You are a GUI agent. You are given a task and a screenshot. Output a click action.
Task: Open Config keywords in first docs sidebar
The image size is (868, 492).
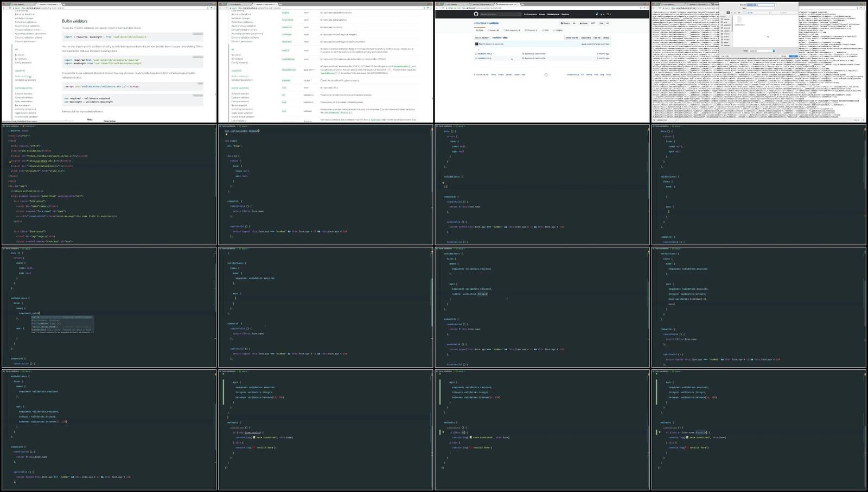pos(23,62)
